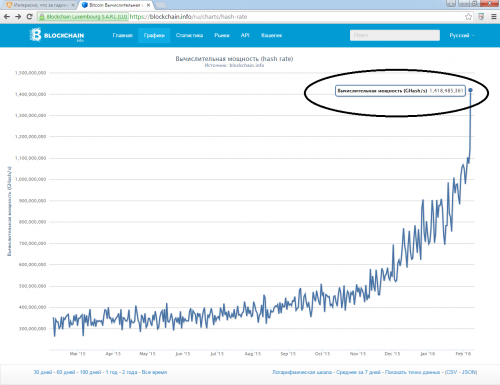This screenshot has height=385, width=500.
Task: Open the Chrome hamburger menu
Action: (494, 17)
